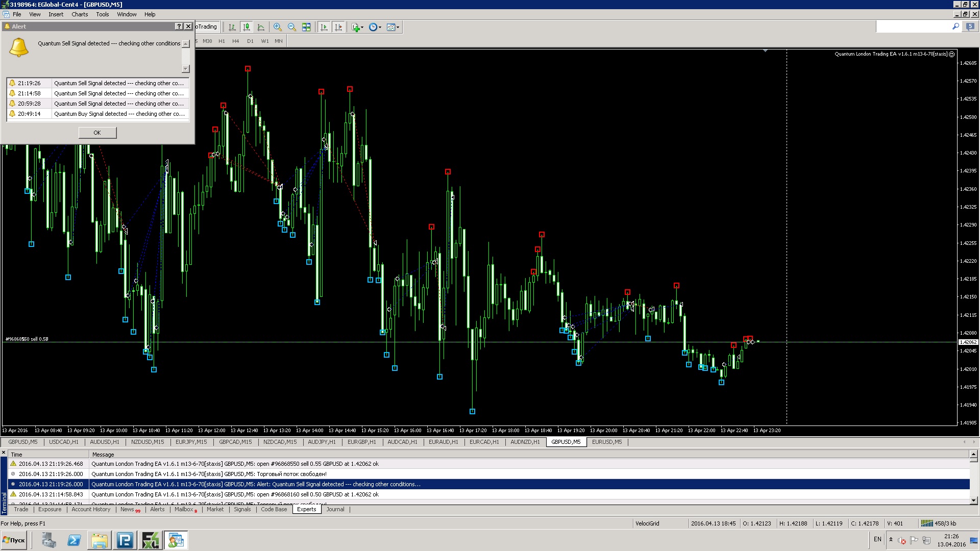
Task: Open the Пуск start button
Action: tap(14, 540)
